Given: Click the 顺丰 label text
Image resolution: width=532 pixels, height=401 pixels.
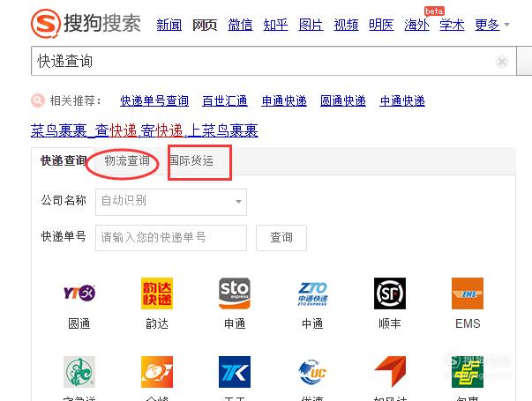Looking at the screenshot, I should pyautogui.click(x=390, y=323).
